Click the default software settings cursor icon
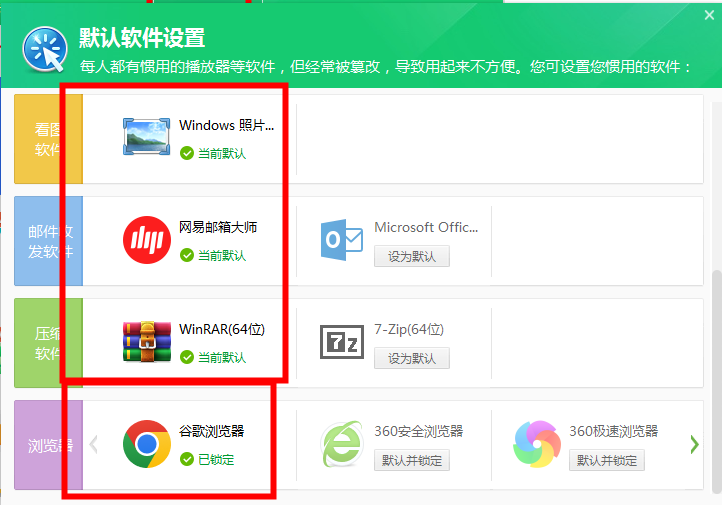 pos(45,49)
